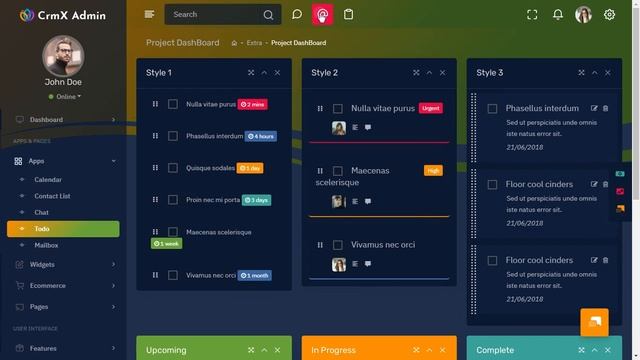Click the orange icon on the right edge
Screen dimensions: 640x360
[620, 209]
